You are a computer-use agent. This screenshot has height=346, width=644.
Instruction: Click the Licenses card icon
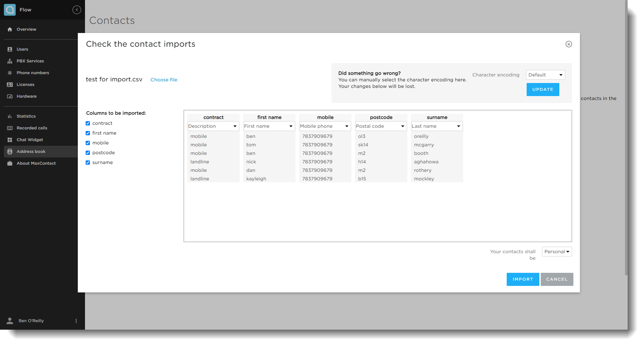point(10,85)
